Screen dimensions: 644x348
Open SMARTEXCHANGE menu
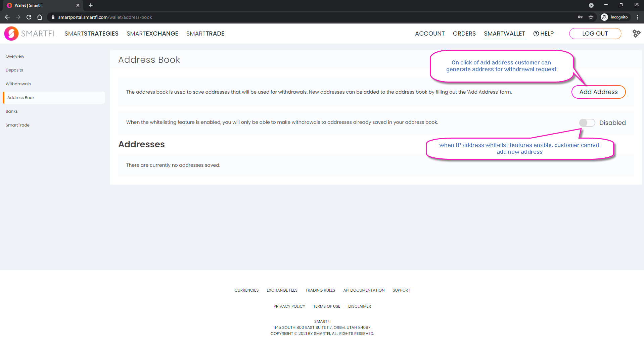pyautogui.click(x=152, y=34)
